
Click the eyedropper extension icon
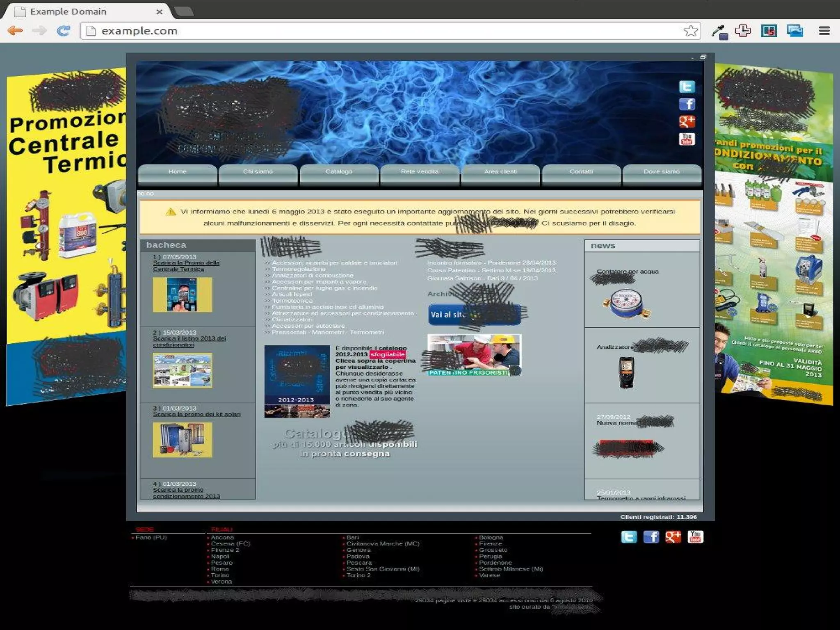719,32
